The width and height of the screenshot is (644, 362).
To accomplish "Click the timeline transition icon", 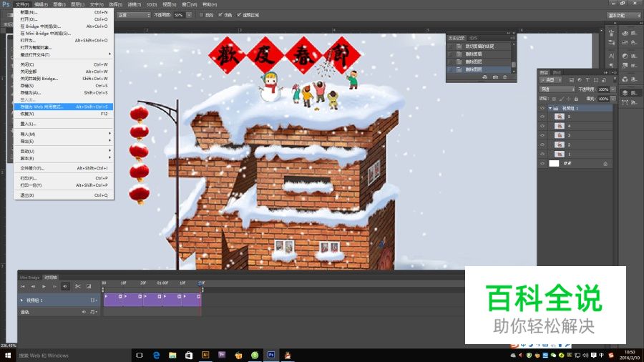I will [89, 286].
